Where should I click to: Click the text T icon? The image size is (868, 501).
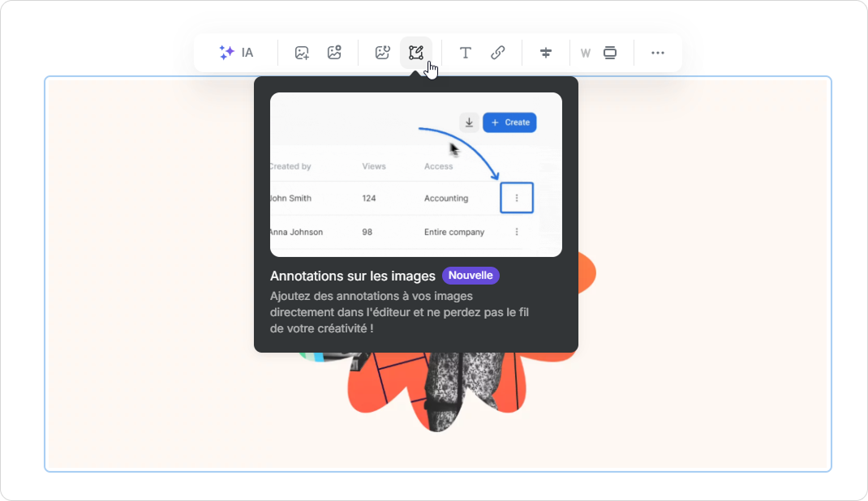click(x=466, y=53)
